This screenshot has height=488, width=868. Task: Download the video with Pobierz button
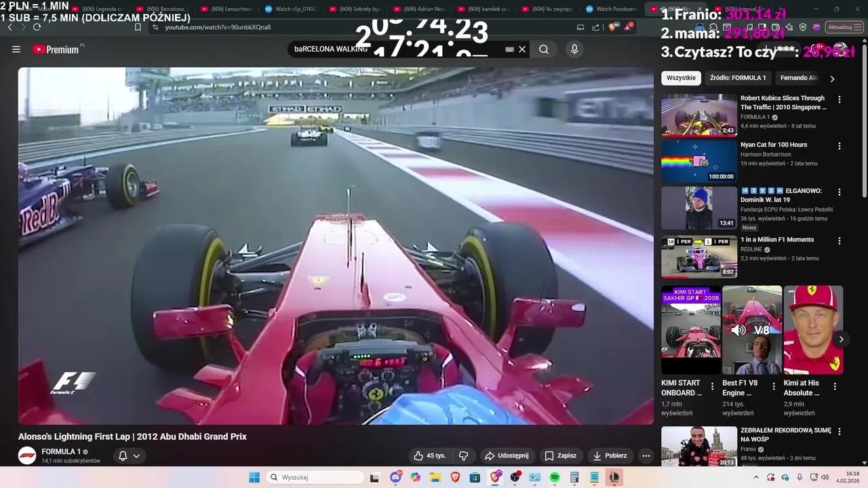610,455
